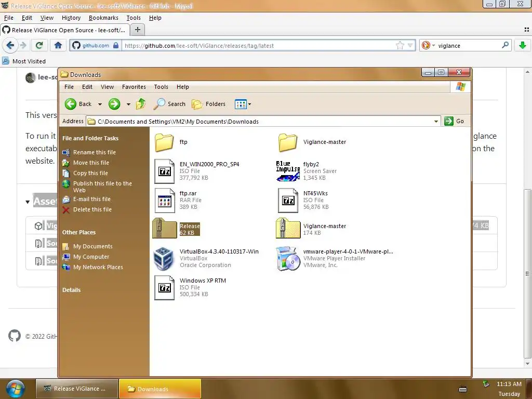532x399 pixels.
Task: Open the browser downloads arrow
Action: pyautogui.click(x=523, y=45)
